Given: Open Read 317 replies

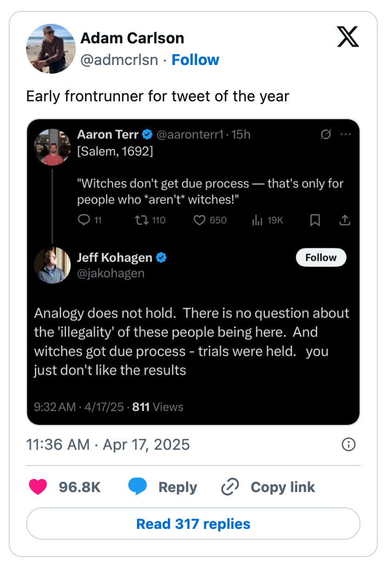Looking at the screenshot, I should [195, 523].
